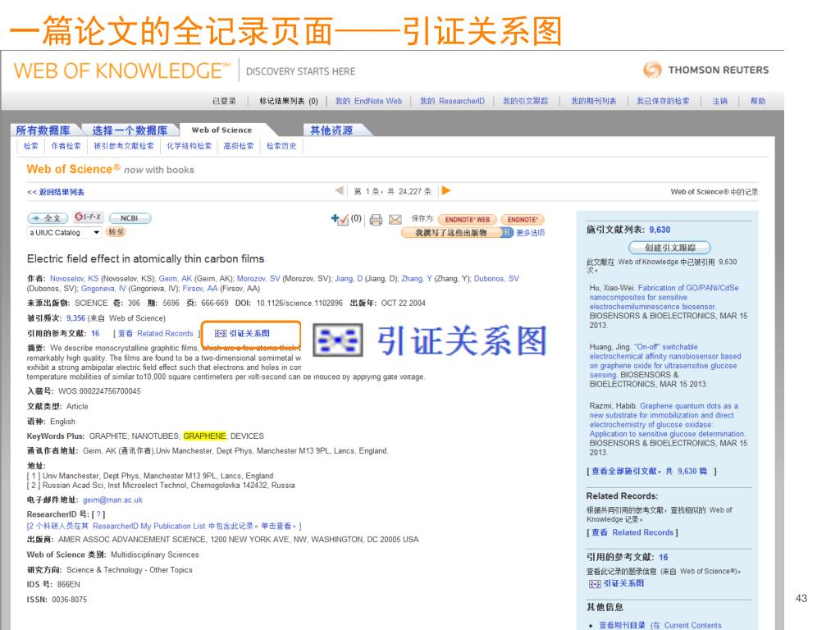840x630 pixels.
Task: Click 注销 logout link
Action: pyautogui.click(x=719, y=101)
